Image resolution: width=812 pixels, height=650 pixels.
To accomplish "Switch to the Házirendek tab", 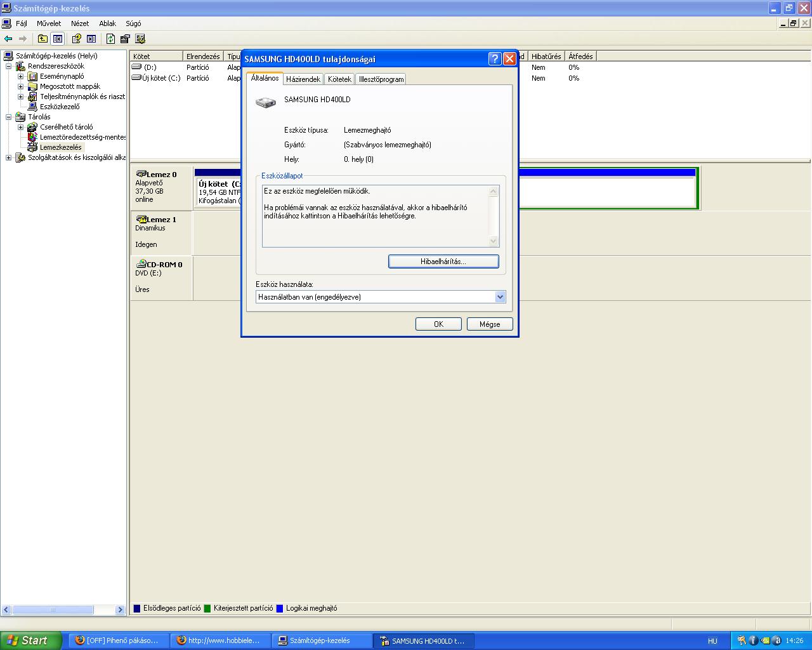I will 303,79.
